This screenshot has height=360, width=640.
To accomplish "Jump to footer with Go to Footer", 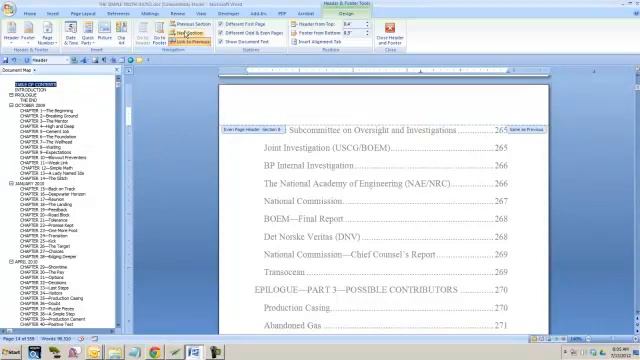I will coord(159,33).
